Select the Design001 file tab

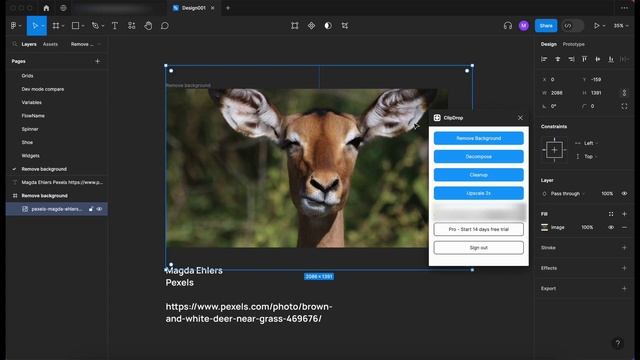(193, 8)
